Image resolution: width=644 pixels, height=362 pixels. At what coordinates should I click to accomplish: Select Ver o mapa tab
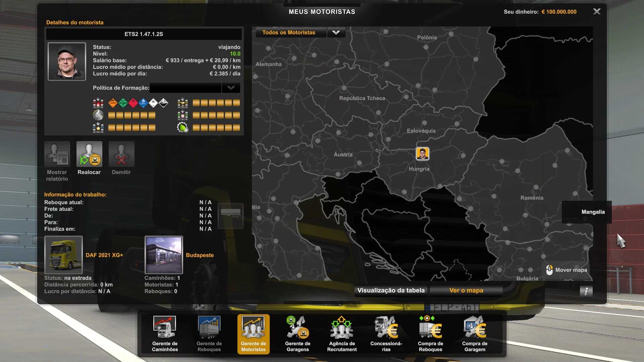point(466,290)
